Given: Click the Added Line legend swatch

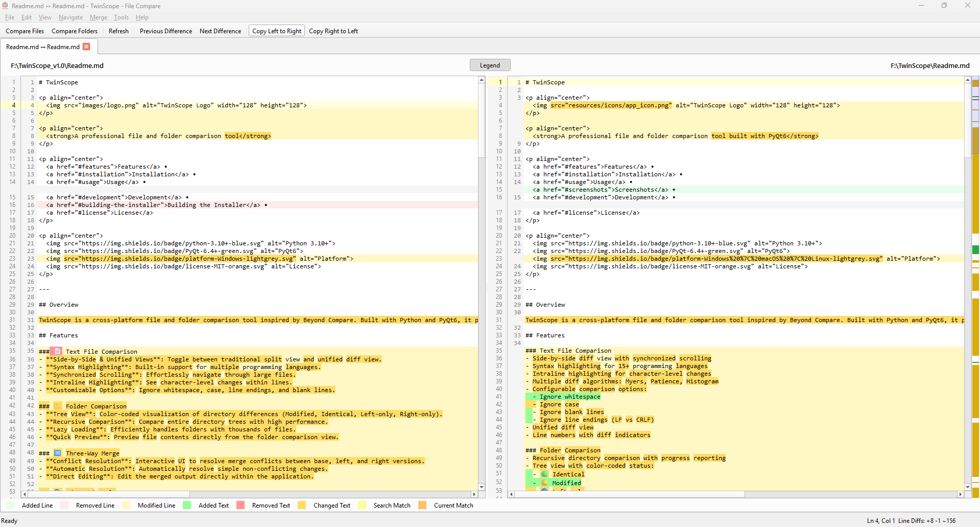Looking at the screenshot, I should tap(10, 505).
